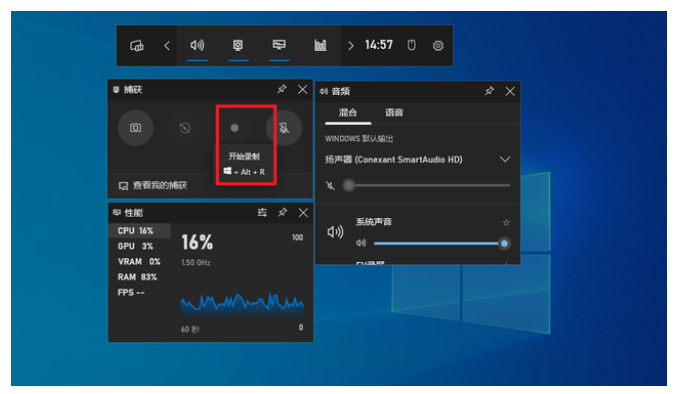Open the Capture widget from top bar
674x394 pixels.
pyautogui.click(x=238, y=45)
